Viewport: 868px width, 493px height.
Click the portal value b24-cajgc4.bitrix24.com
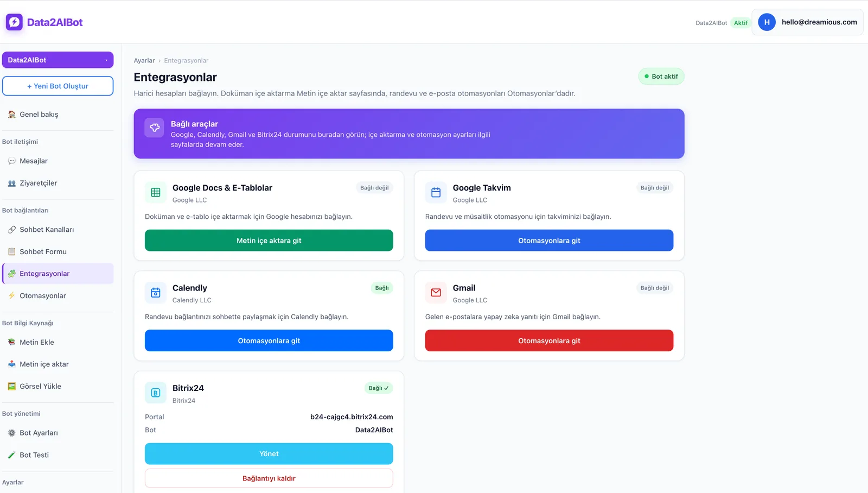352,417
